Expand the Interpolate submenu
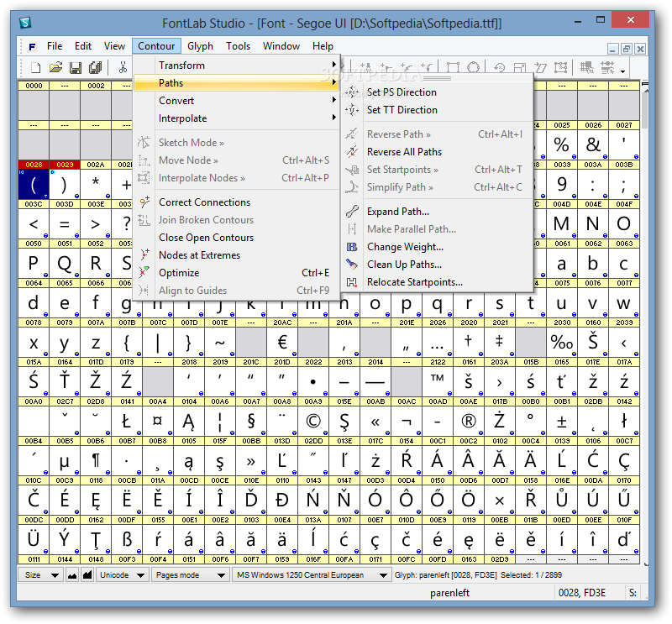The width and height of the screenshot is (672, 624). tap(237, 118)
